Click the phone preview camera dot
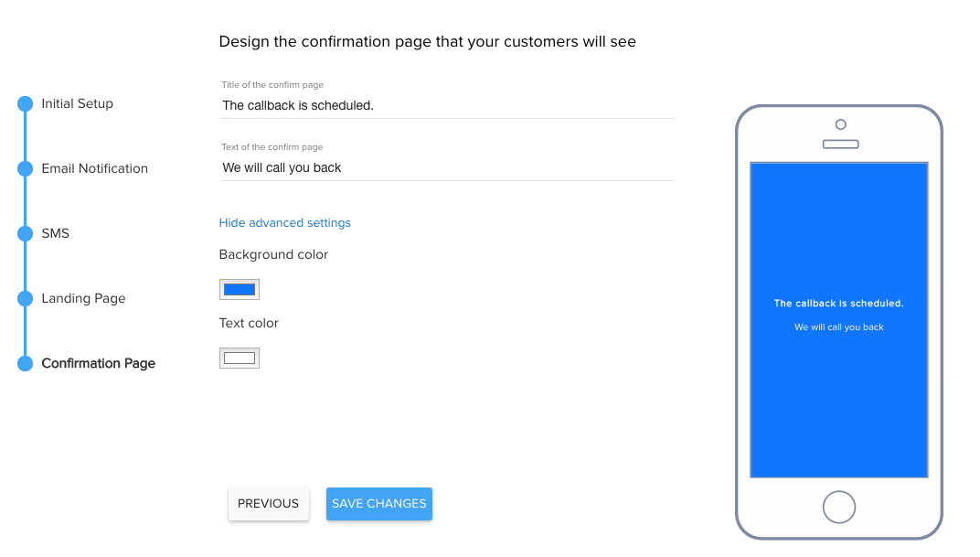980x557 pixels. tap(841, 124)
